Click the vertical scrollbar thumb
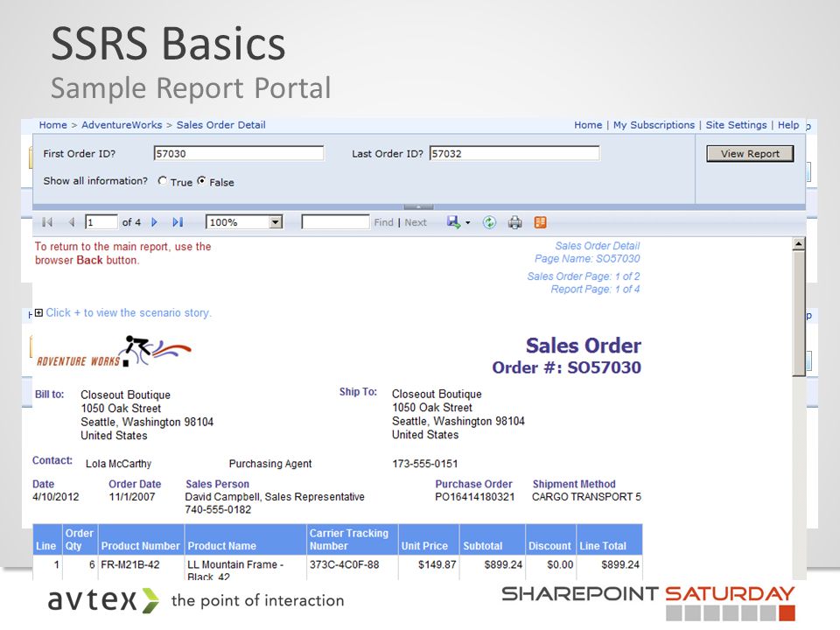Image resolution: width=840 pixels, height=630 pixels. click(799, 313)
